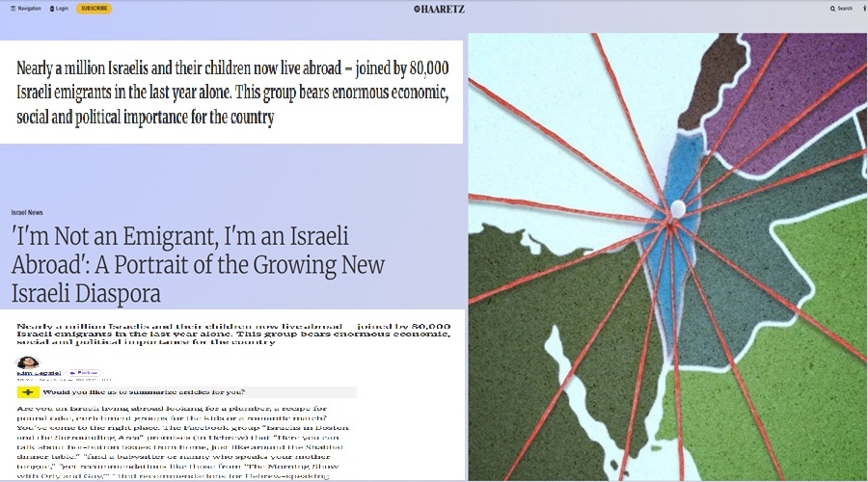Open the Navigation hamburger menu icon
Image resolution: width=868 pixels, height=482 pixels.
13,8
